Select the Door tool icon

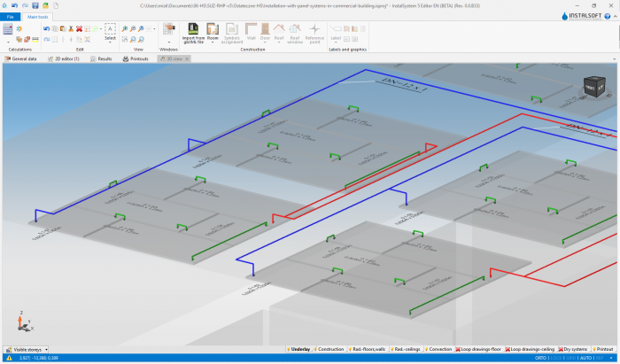click(265, 28)
